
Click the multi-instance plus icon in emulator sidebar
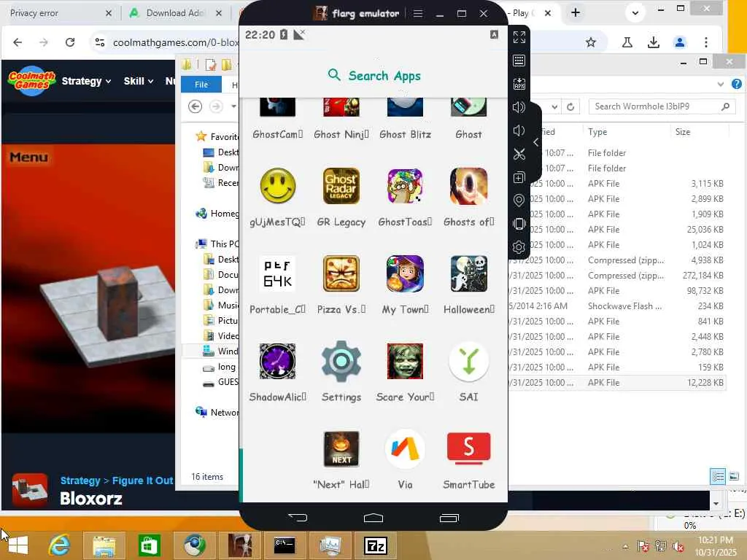point(519,177)
